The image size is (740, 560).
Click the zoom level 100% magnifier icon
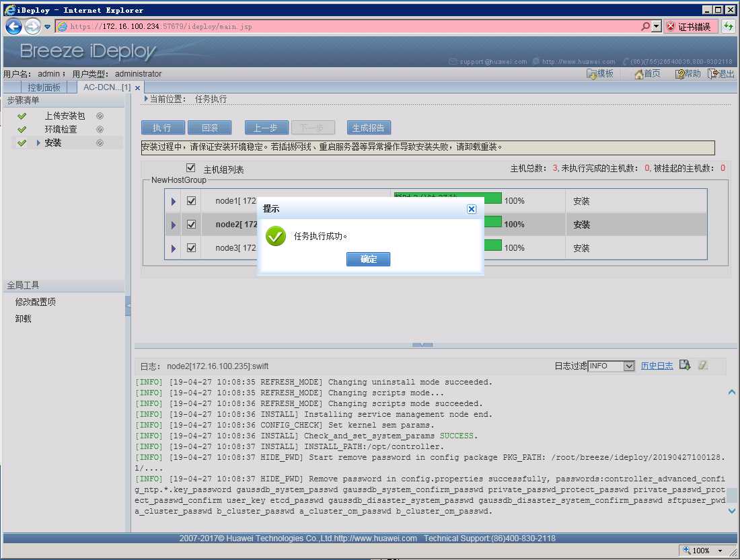[x=687, y=550]
